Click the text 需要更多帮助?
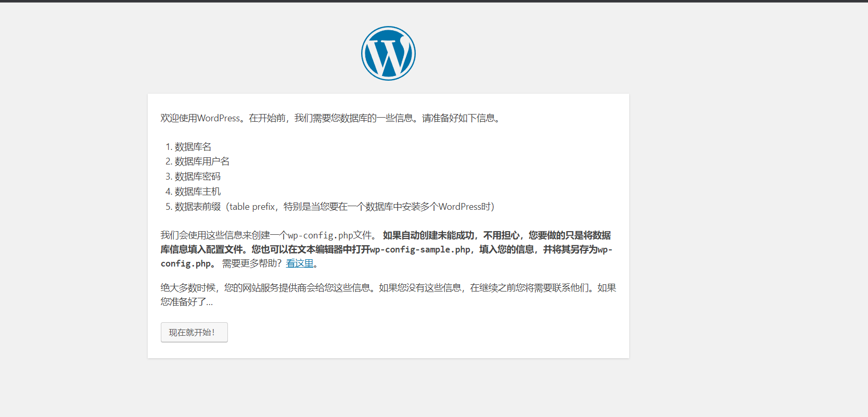Viewport: 868px width, 417px height. pyautogui.click(x=252, y=263)
